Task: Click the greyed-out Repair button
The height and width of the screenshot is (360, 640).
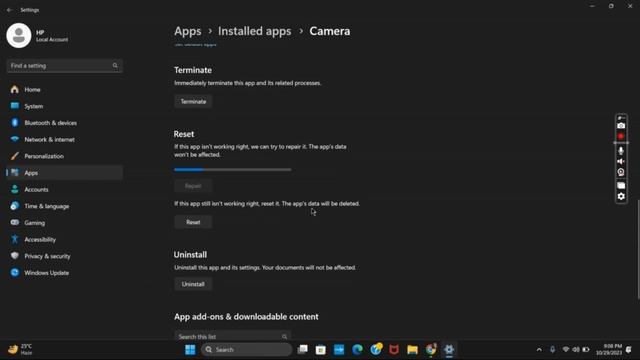Action: pyautogui.click(x=193, y=186)
